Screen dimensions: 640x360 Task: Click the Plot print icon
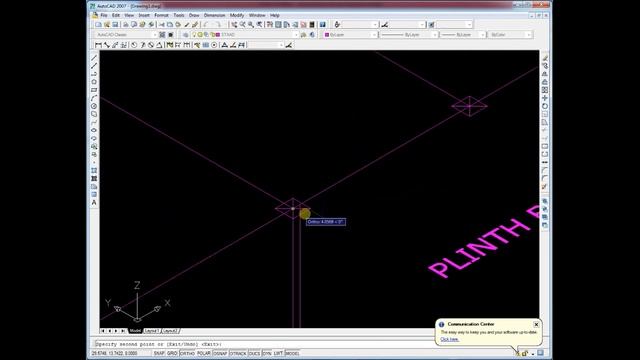pos(126,25)
